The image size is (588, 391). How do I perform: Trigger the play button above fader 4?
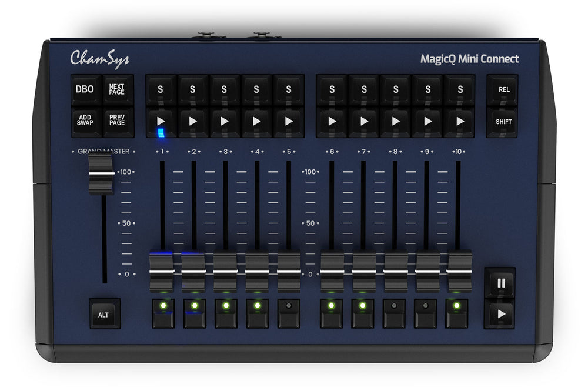256,122
